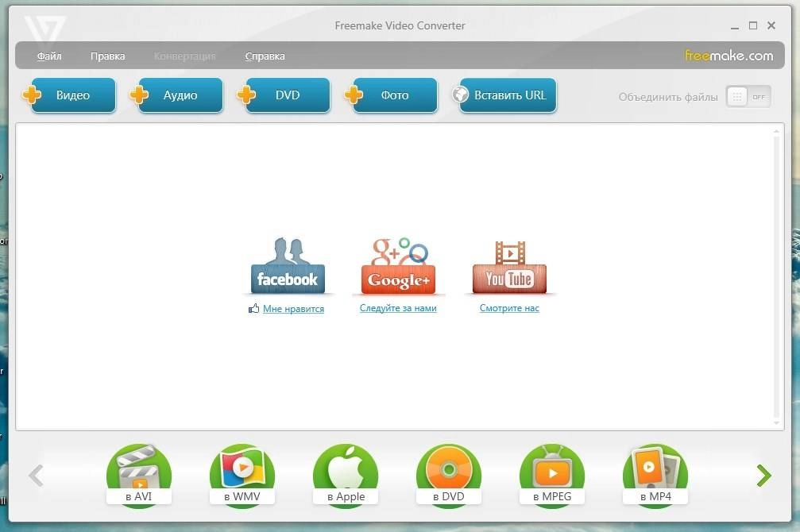800x532 pixels.
Task: Click the YouTube badge icon
Action: coord(509,267)
